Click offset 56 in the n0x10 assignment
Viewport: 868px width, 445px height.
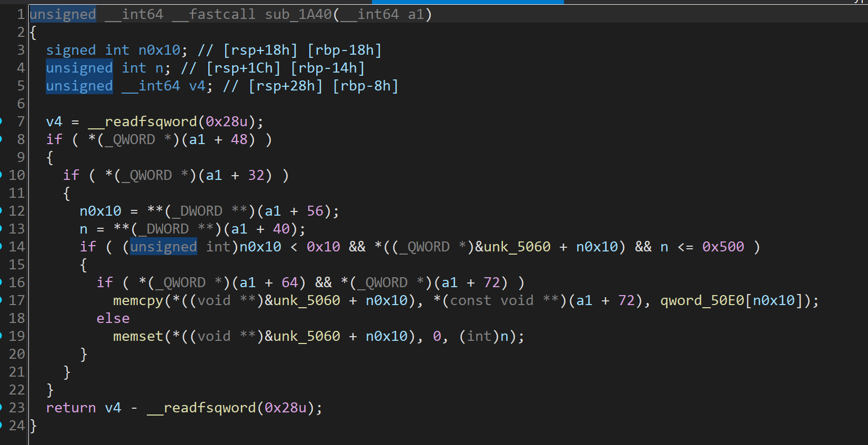point(315,211)
